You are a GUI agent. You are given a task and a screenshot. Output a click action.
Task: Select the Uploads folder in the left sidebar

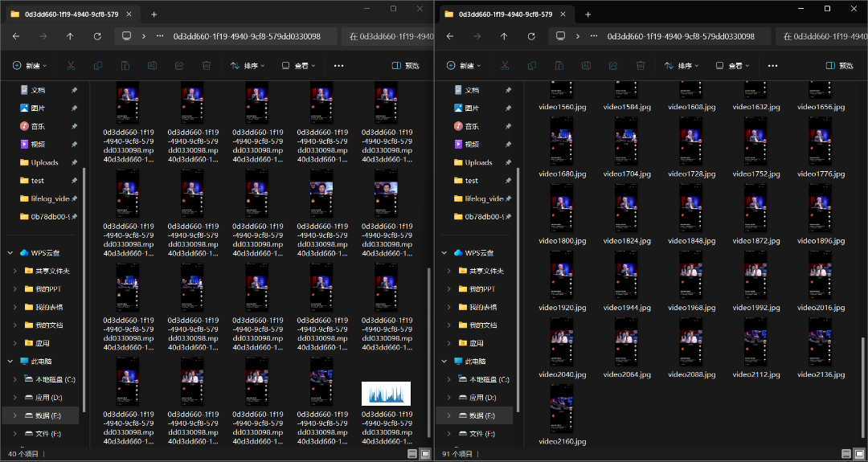44,162
